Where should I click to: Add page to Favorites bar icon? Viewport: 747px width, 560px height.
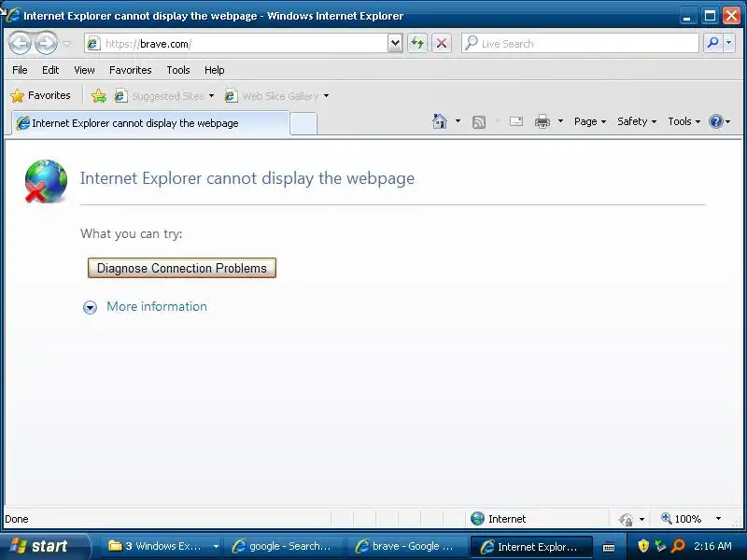pyautogui.click(x=99, y=96)
